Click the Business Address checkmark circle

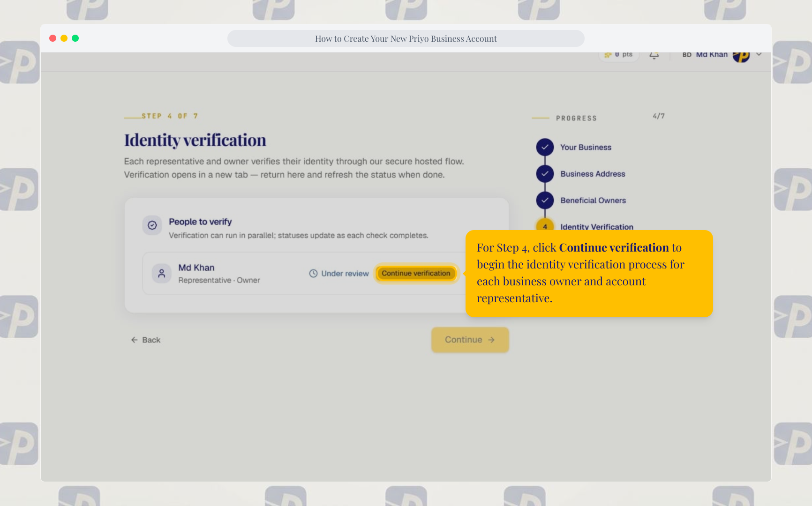[545, 174]
